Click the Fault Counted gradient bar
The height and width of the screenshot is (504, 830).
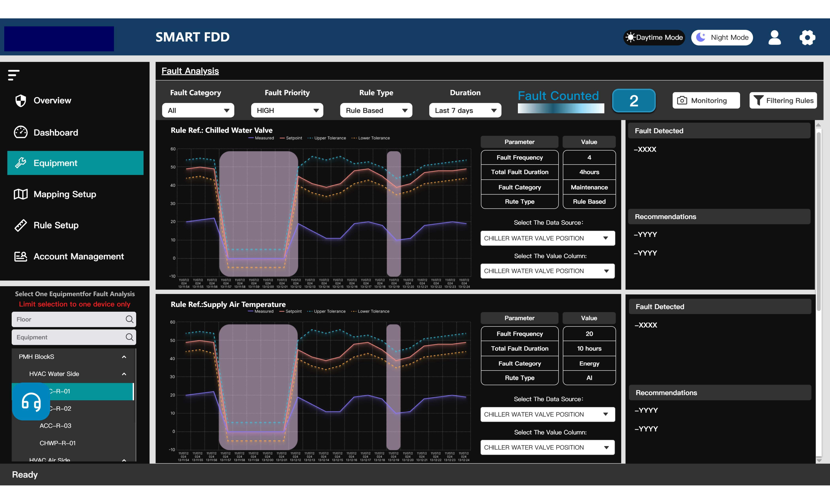point(561,108)
